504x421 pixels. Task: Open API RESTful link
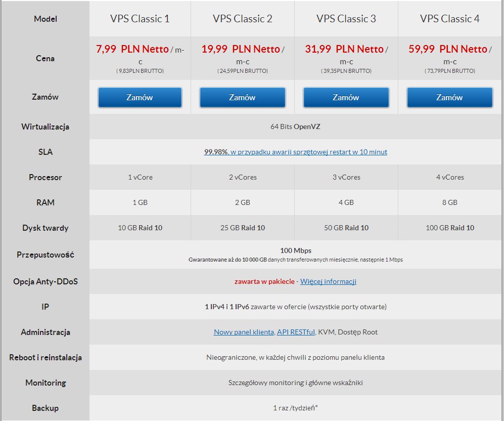click(x=296, y=332)
